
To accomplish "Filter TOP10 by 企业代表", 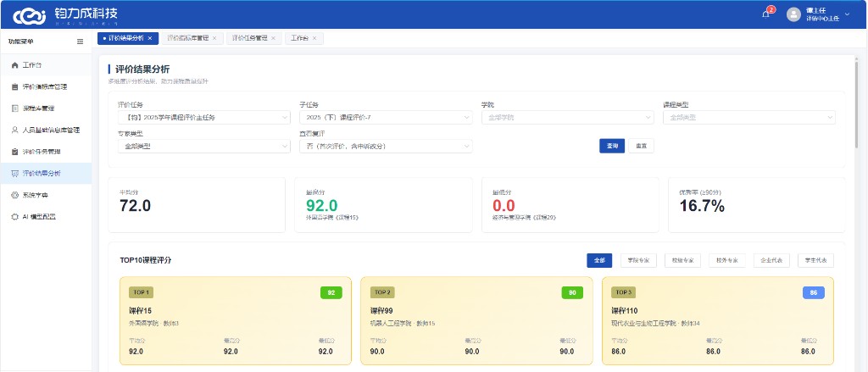I will coord(771,260).
